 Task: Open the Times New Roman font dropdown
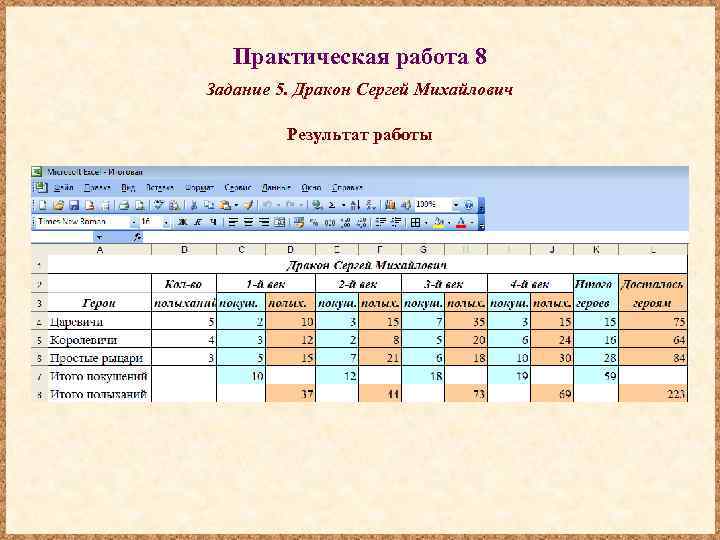(x=134, y=223)
